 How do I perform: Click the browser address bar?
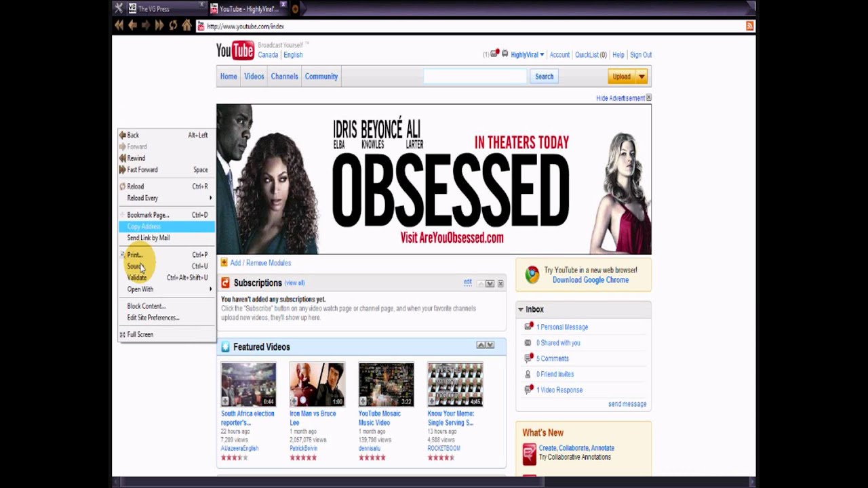[469, 26]
